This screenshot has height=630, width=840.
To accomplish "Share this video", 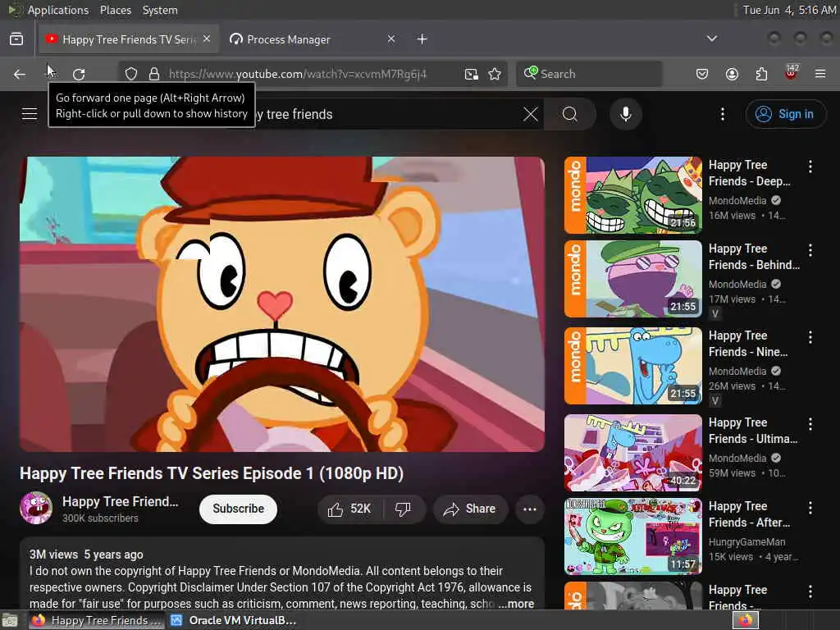I will click(x=469, y=509).
